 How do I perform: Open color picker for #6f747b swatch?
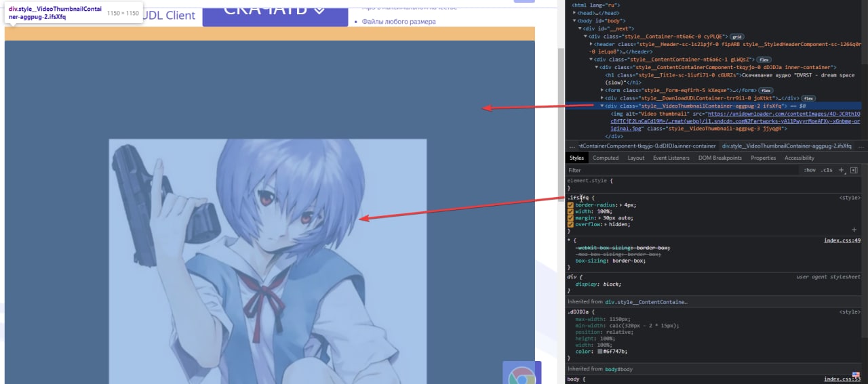tap(600, 351)
